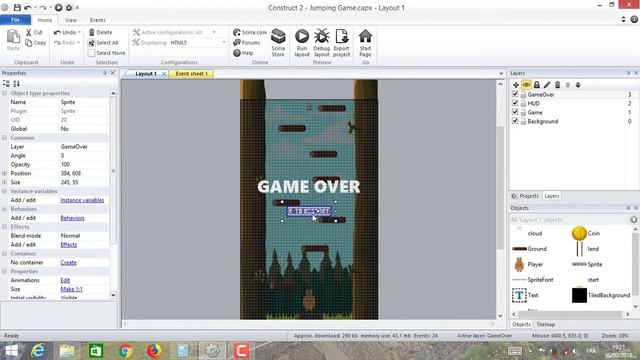Viewport: 640px width, 360px height.
Task: Switch to the View ribbon tab
Action: click(71, 20)
